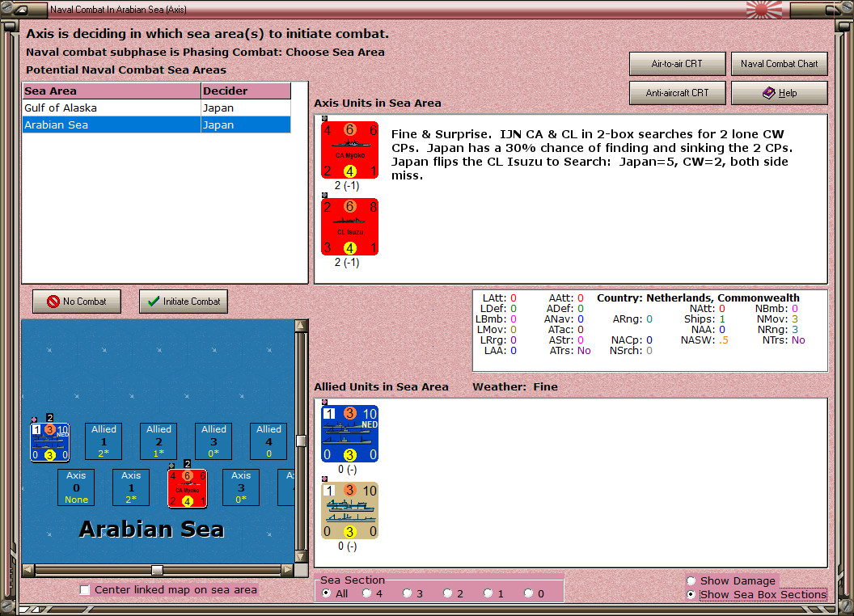The height and width of the screenshot is (616, 854).
Task: Open the Help button
Action: [x=780, y=93]
